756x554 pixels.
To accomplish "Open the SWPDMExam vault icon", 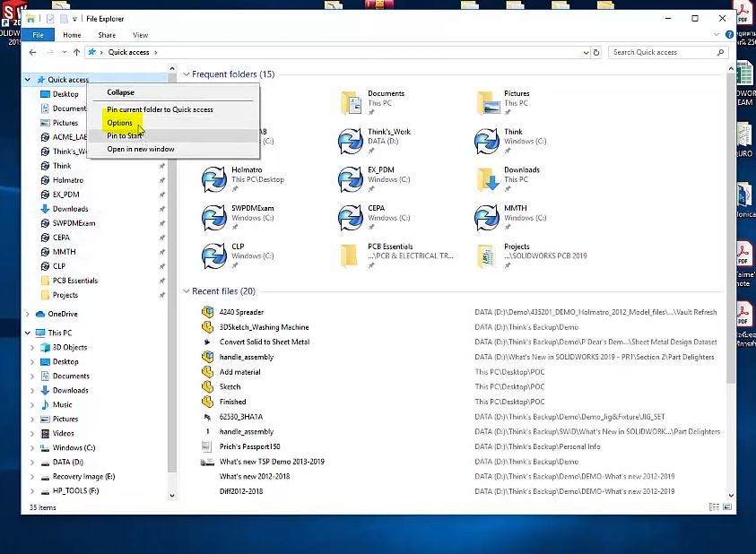I will [214, 218].
